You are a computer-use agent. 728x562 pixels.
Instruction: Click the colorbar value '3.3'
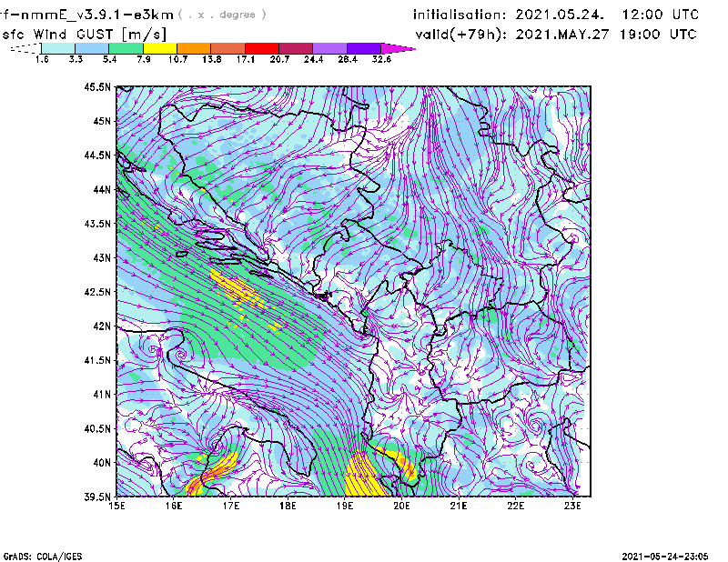[x=76, y=59]
